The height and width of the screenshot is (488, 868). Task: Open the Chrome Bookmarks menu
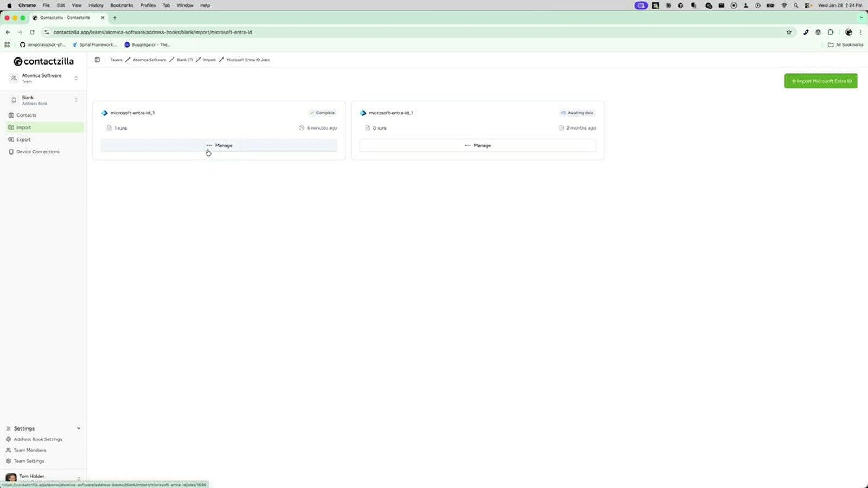point(122,5)
